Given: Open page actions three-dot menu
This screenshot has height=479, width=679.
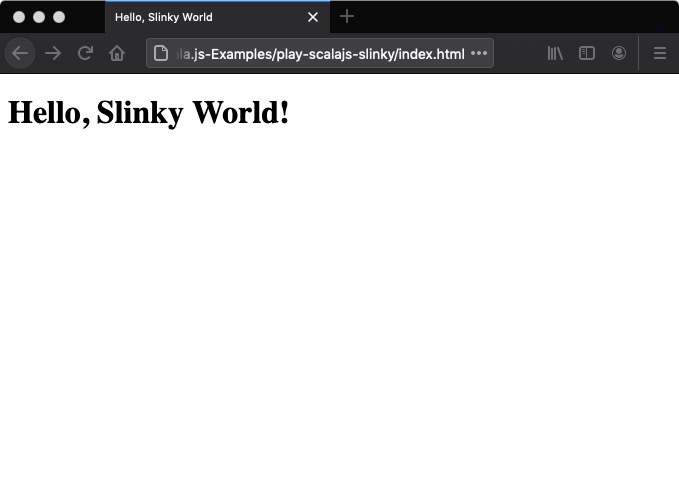Looking at the screenshot, I should point(479,53).
